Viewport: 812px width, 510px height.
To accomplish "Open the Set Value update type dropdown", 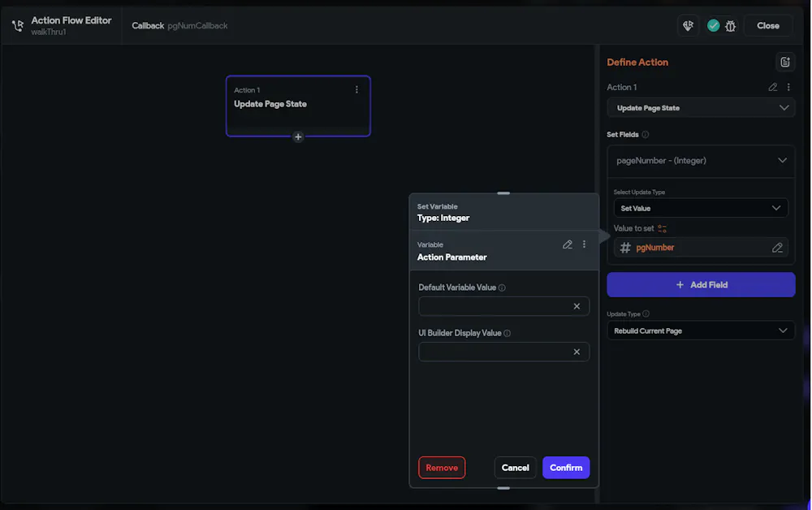I will coord(701,208).
